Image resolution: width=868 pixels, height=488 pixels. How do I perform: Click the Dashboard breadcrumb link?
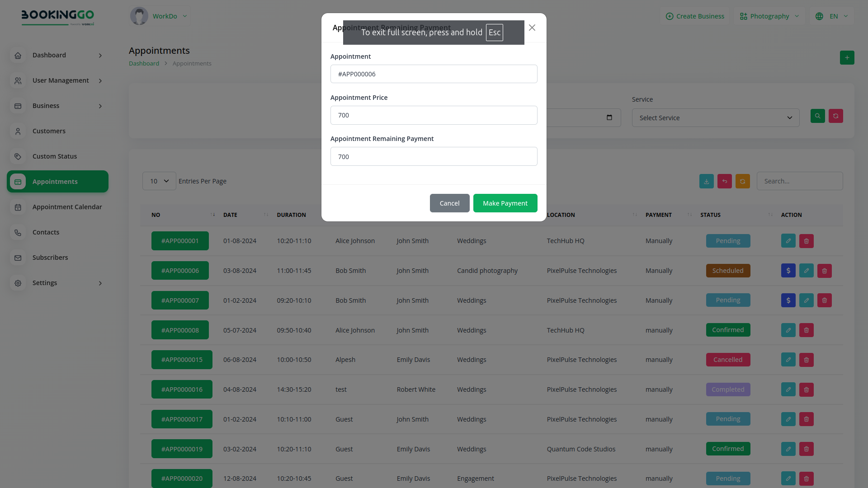(144, 64)
